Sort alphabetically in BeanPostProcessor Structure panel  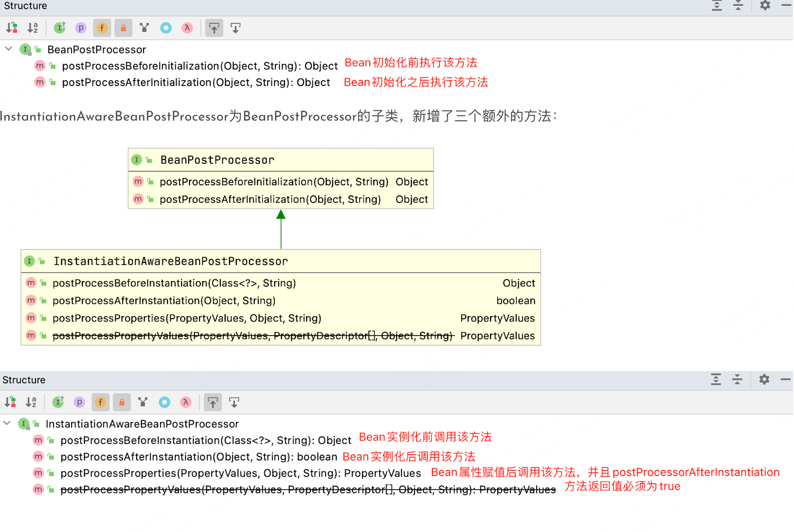click(x=33, y=28)
